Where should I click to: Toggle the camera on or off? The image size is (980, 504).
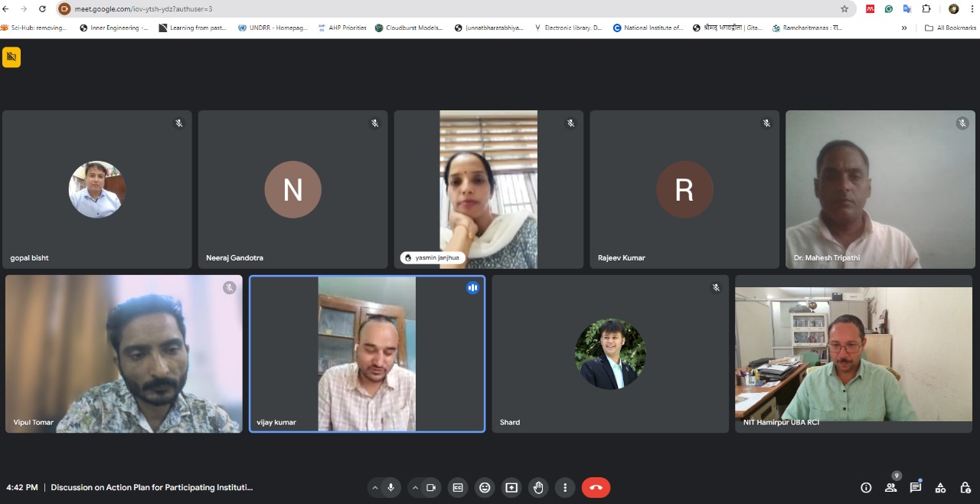tap(431, 488)
